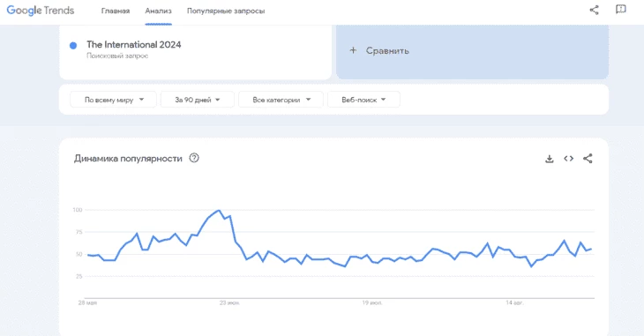Open the За 90 дней time range dropdown
644x336 pixels.
tap(197, 100)
